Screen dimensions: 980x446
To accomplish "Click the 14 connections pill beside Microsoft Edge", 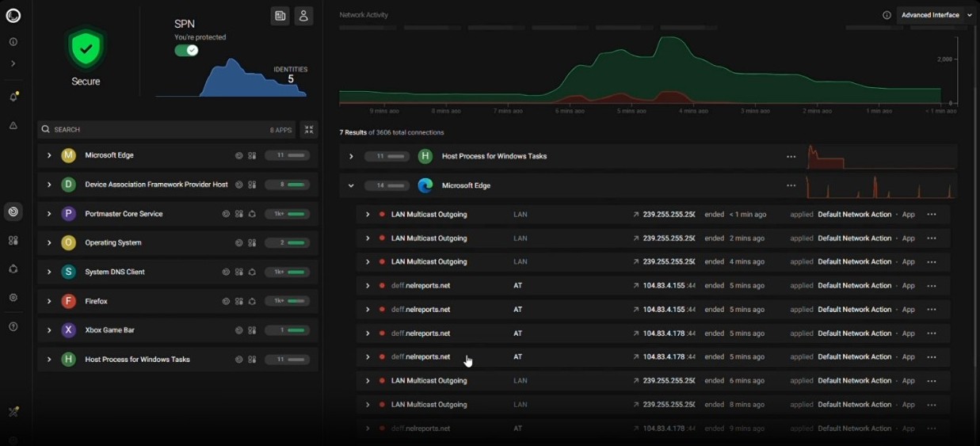I will (386, 185).
